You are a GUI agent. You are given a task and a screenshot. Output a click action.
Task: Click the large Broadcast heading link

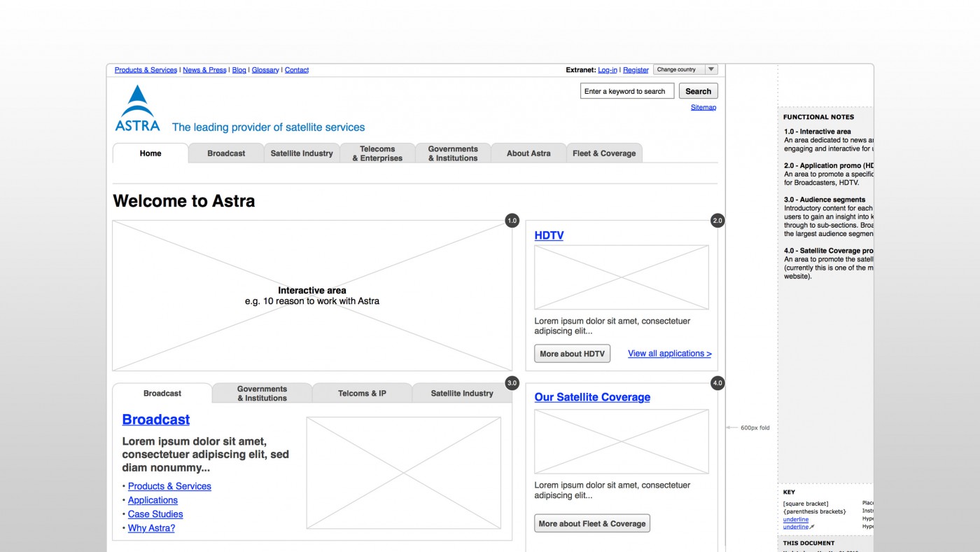156,420
